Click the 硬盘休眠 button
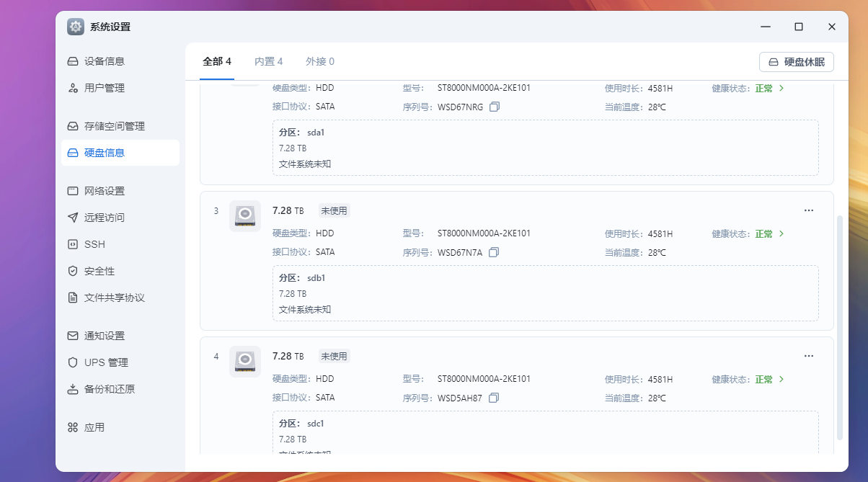868x482 pixels. (x=797, y=62)
